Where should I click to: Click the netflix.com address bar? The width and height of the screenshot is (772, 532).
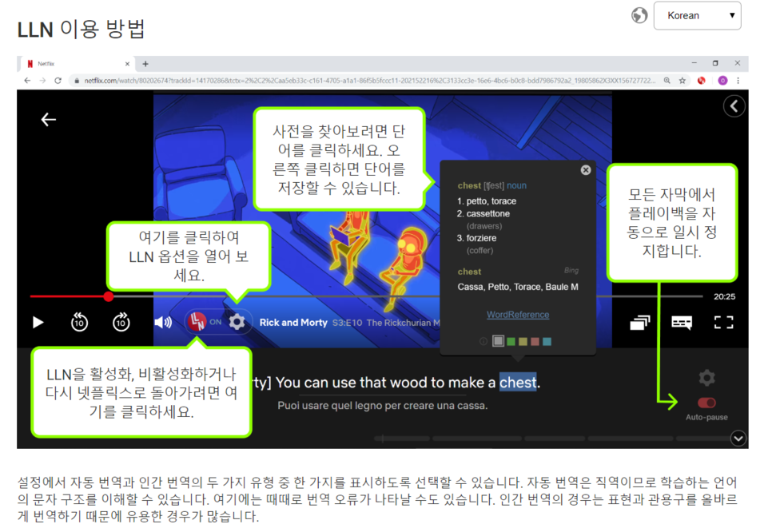[364, 80]
